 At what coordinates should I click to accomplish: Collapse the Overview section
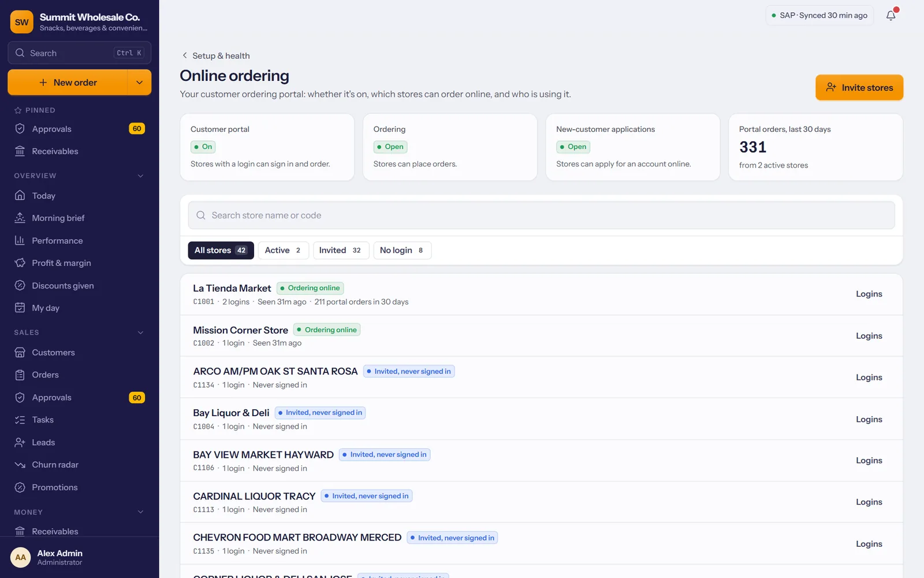tap(140, 176)
